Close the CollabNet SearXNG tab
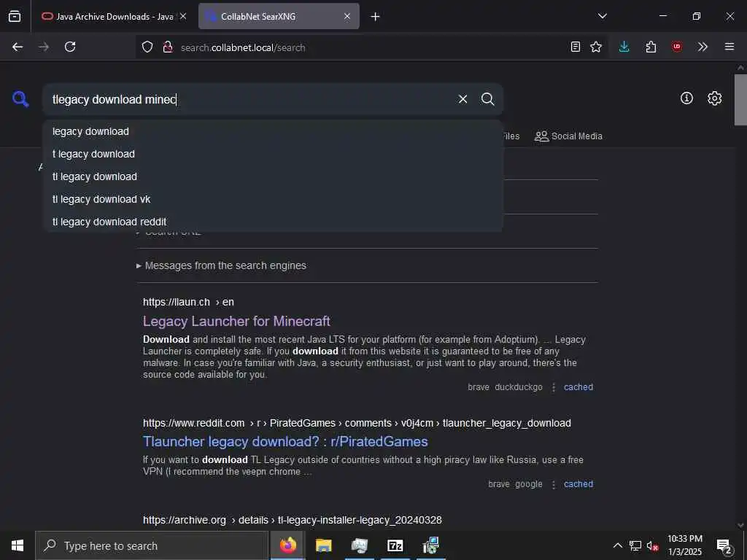Viewport: 747px width, 560px height. click(347, 16)
